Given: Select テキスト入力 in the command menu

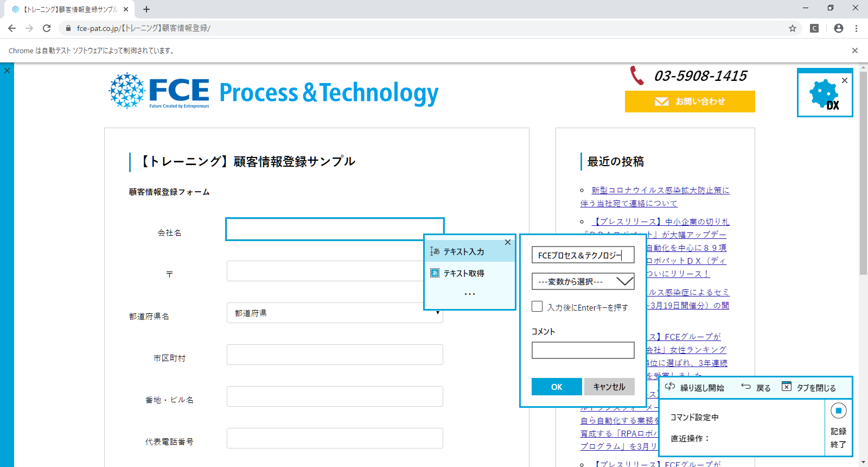Looking at the screenshot, I should tap(464, 251).
